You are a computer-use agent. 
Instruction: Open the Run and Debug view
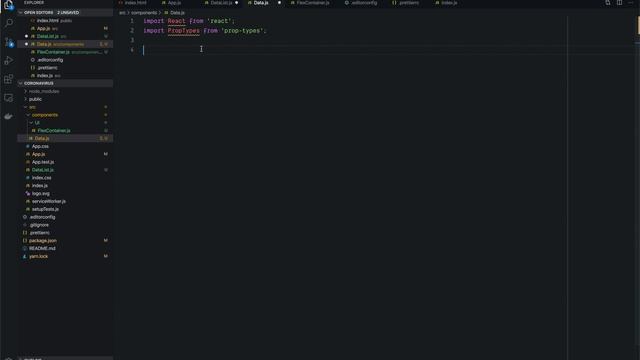(x=9, y=61)
